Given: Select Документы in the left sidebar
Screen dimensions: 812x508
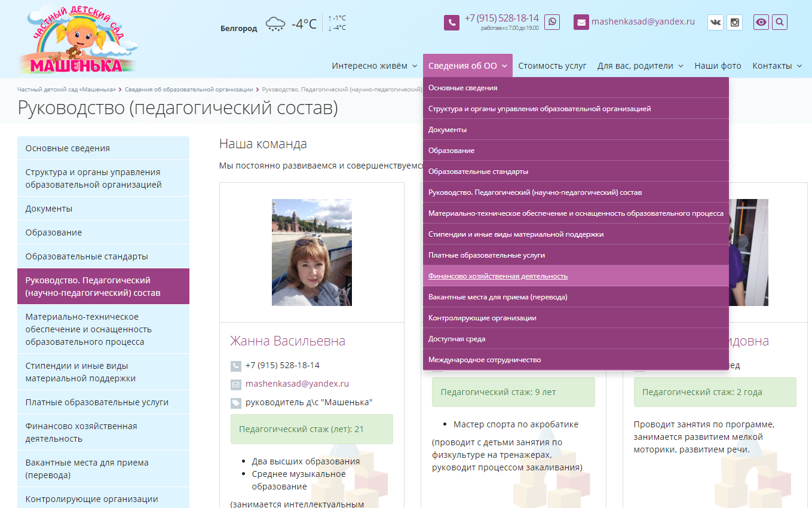Looking at the screenshot, I should pyautogui.click(x=49, y=209).
